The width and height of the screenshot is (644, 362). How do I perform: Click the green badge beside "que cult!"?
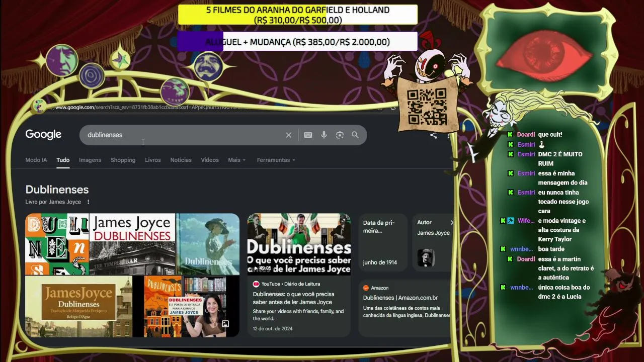(x=510, y=135)
